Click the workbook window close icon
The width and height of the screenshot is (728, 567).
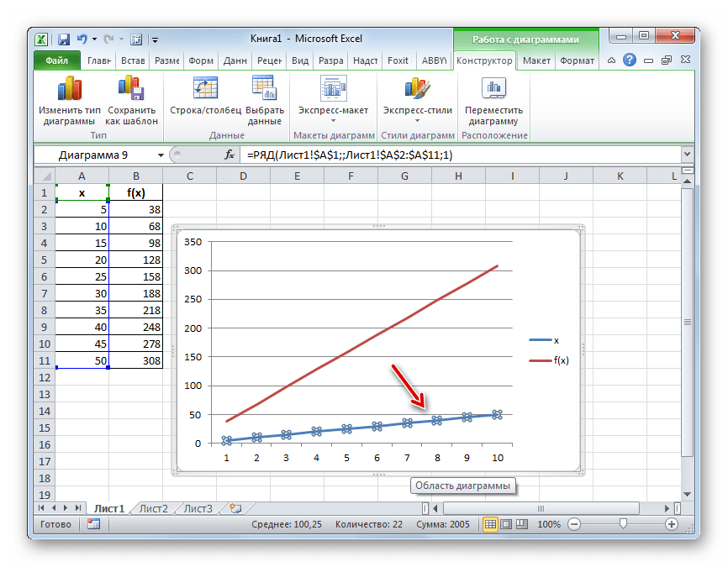(x=685, y=60)
